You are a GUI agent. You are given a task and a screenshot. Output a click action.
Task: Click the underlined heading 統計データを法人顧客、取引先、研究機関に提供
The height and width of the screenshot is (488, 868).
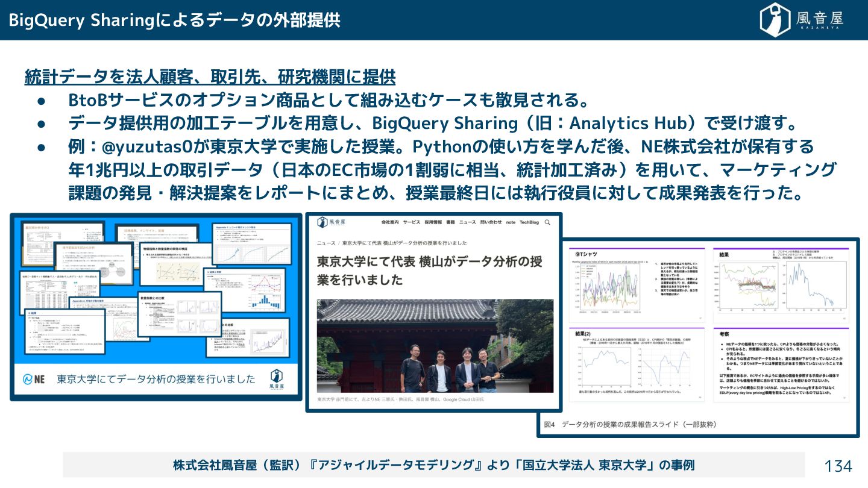tap(210, 77)
